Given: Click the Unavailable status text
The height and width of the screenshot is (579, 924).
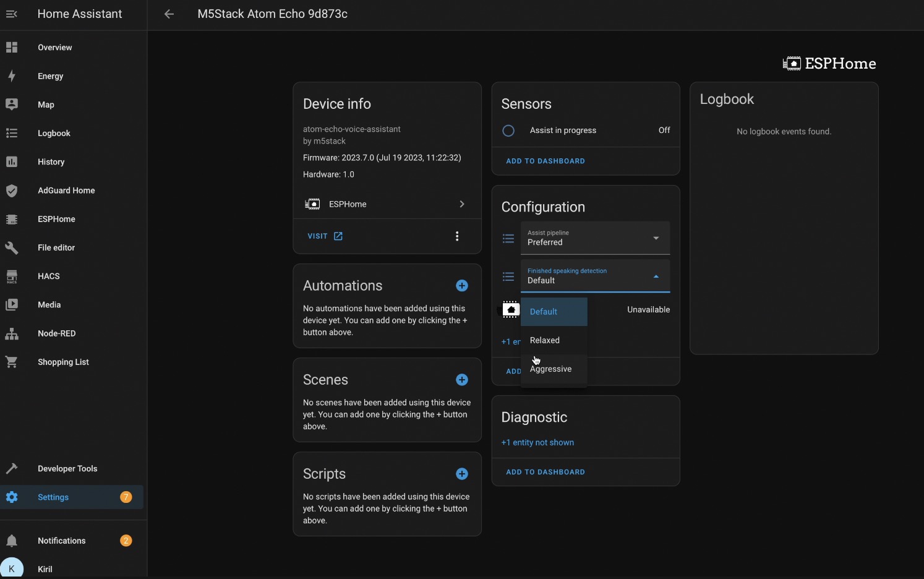Looking at the screenshot, I should coord(648,309).
